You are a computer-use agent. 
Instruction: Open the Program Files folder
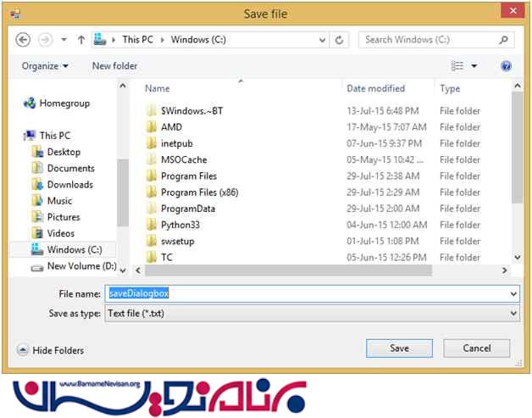click(x=188, y=176)
